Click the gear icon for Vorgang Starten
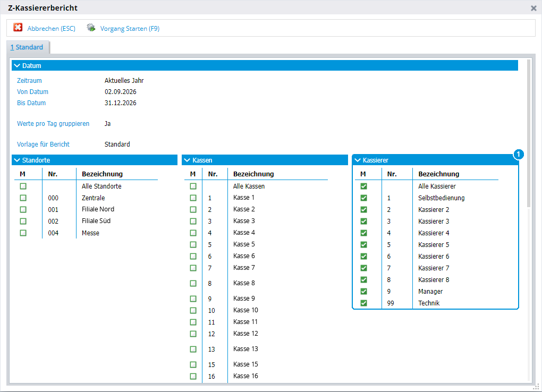 (91, 28)
